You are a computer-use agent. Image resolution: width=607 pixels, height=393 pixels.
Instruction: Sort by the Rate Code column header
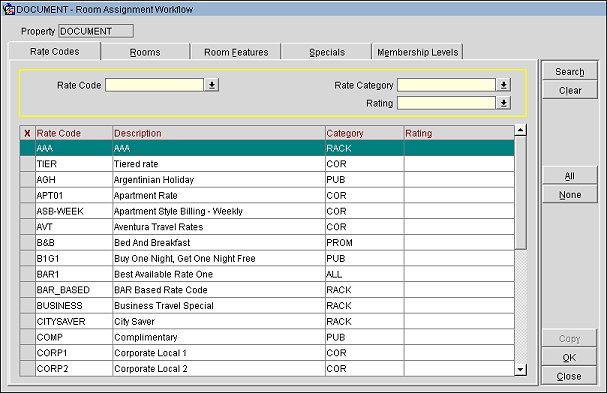(x=74, y=133)
